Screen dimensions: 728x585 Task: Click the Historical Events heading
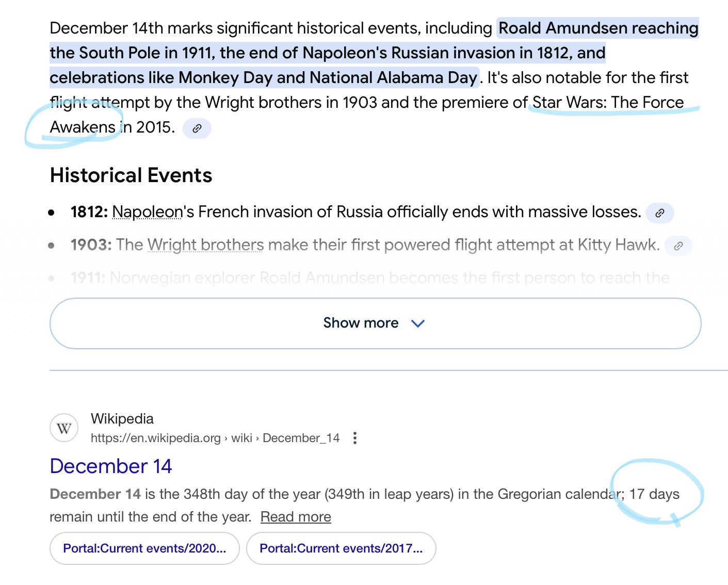coord(131,176)
